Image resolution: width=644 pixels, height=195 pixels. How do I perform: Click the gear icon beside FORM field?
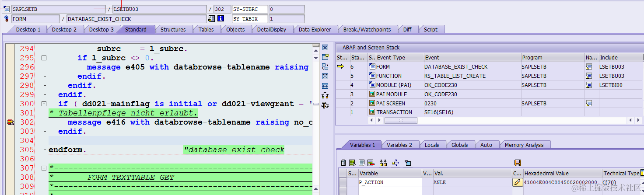pyautogui.click(x=7, y=18)
